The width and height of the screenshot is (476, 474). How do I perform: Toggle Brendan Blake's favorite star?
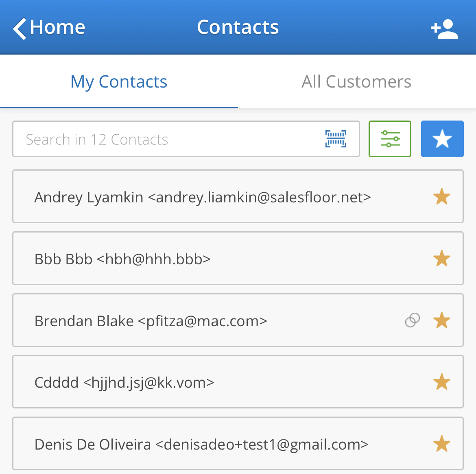441,320
